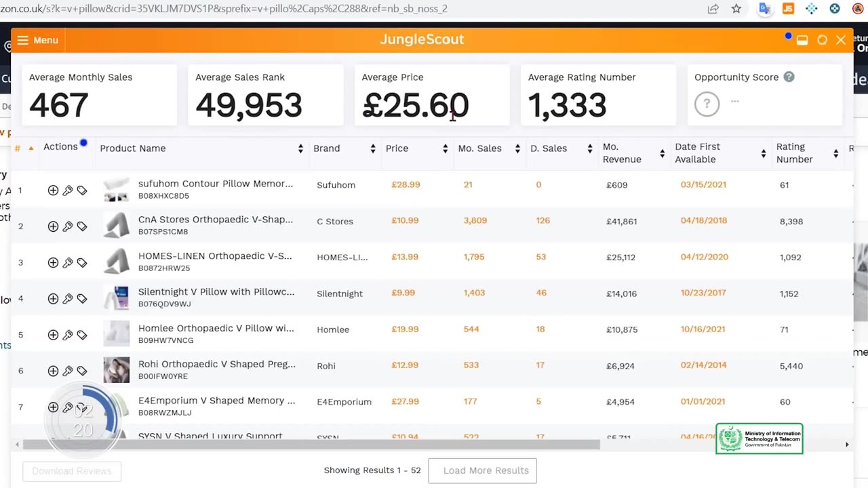Image resolution: width=868 pixels, height=488 pixels.
Task: Click the keyword tool icon for Homlee
Action: pos(68,335)
